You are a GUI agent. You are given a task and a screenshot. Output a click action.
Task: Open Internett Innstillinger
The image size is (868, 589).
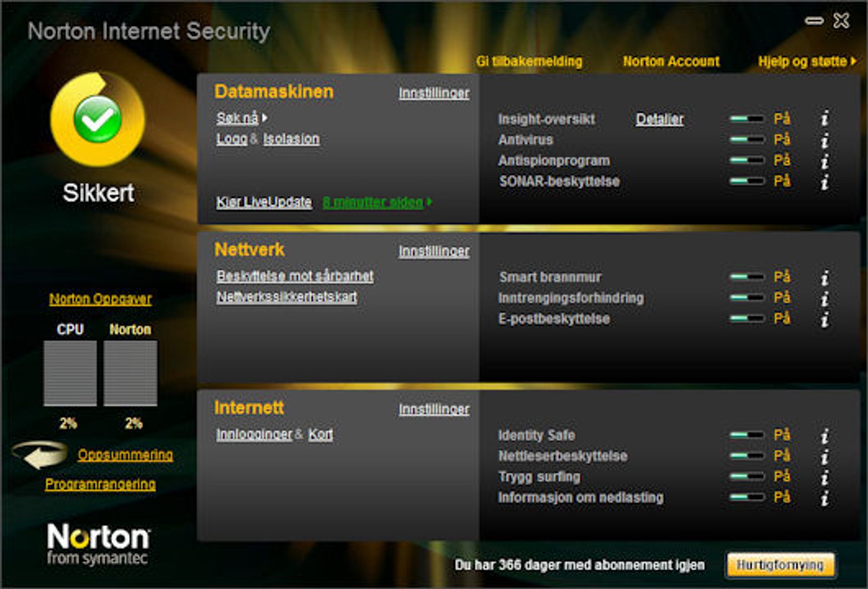[x=434, y=409]
